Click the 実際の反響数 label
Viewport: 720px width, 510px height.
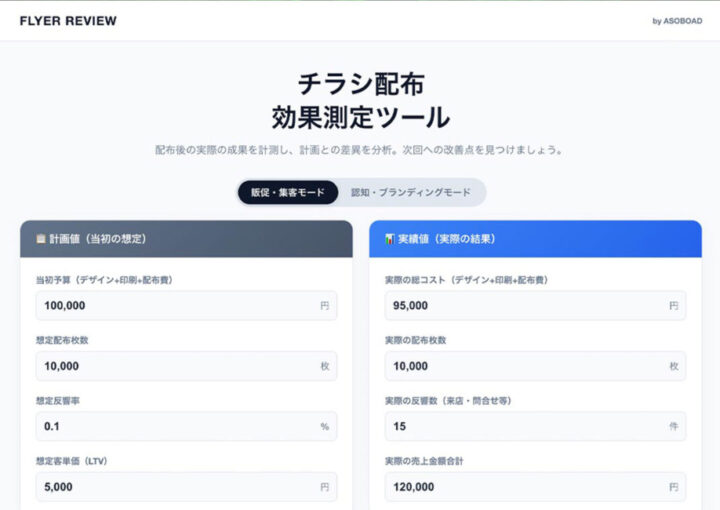448,401
